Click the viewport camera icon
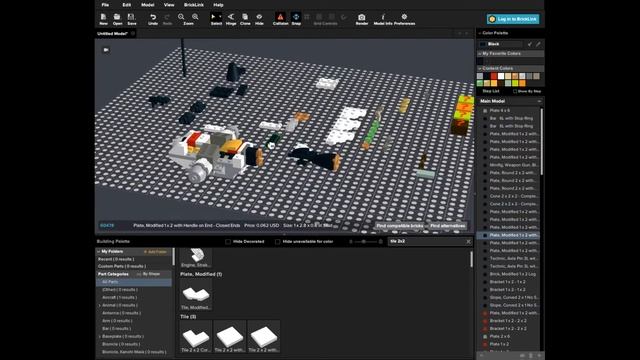Viewport: 640px width, 360px height. [106, 50]
